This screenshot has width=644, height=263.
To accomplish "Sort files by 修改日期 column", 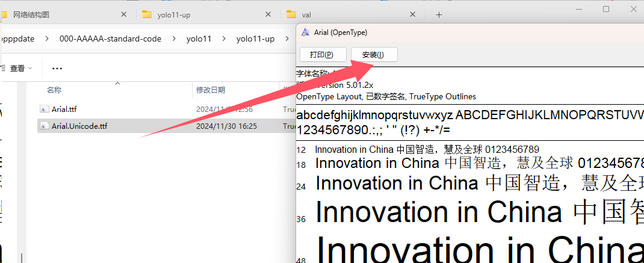I will click(x=210, y=90).
